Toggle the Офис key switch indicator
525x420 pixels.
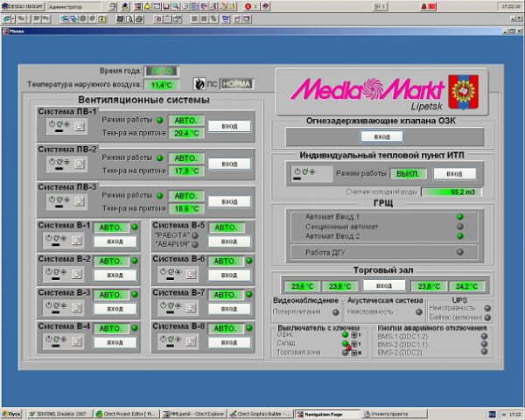tap(355, 333)
